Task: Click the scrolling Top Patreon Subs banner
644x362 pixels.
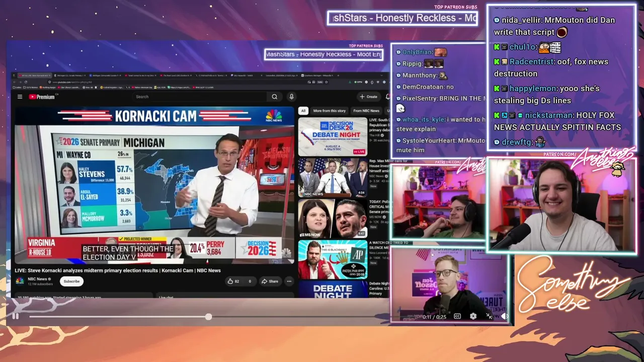Action: point(403,18)
